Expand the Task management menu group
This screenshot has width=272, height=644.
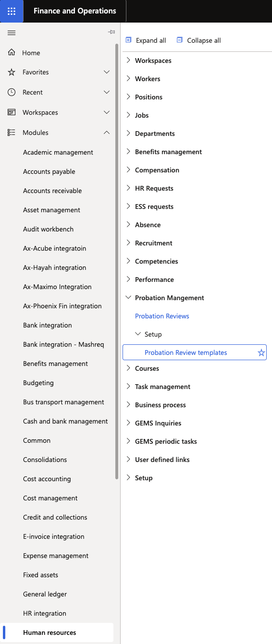[x=128, y=387]
